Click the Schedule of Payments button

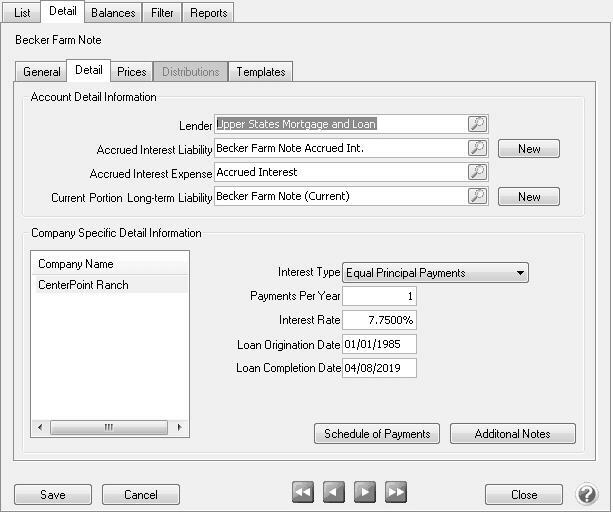click(377, 434)
